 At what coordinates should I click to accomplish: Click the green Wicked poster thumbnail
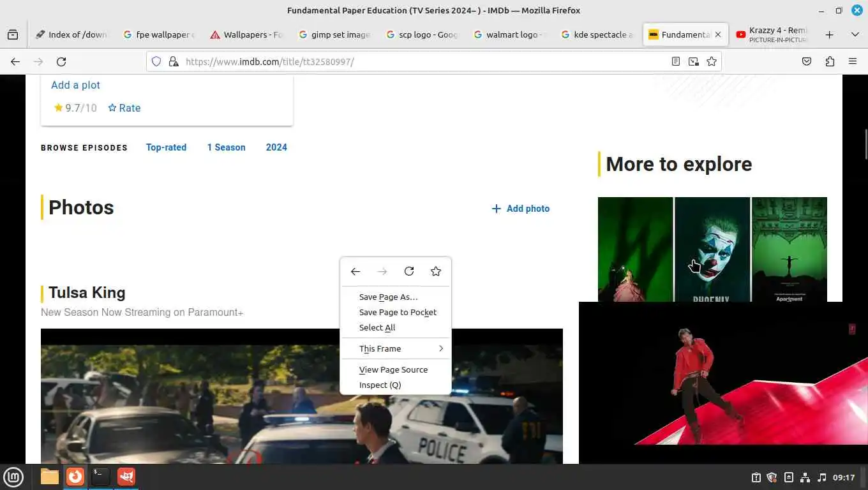(x=635, y=249)
